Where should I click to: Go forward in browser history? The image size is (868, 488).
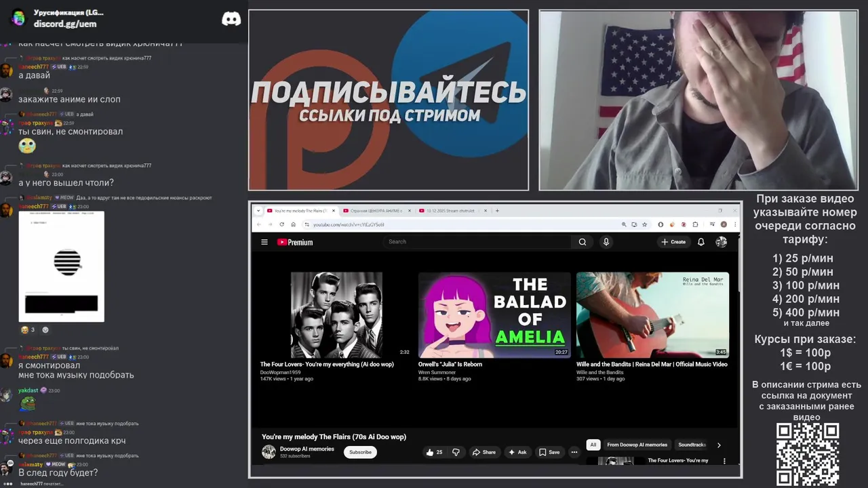pyautogui.click(x=270, y=224)
